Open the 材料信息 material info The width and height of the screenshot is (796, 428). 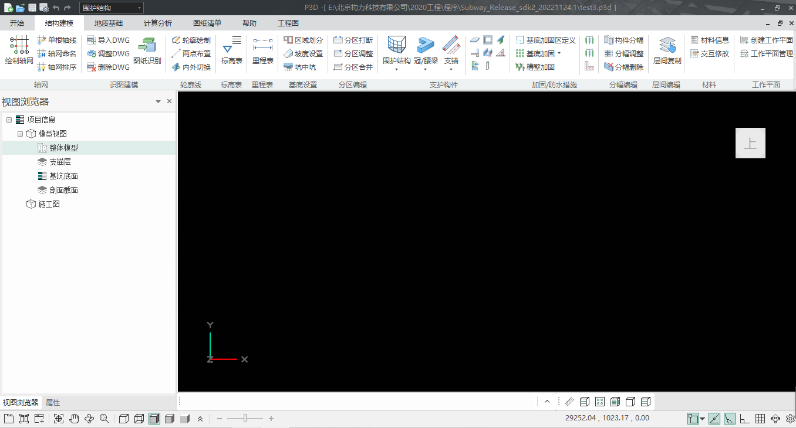click(710, 40)
